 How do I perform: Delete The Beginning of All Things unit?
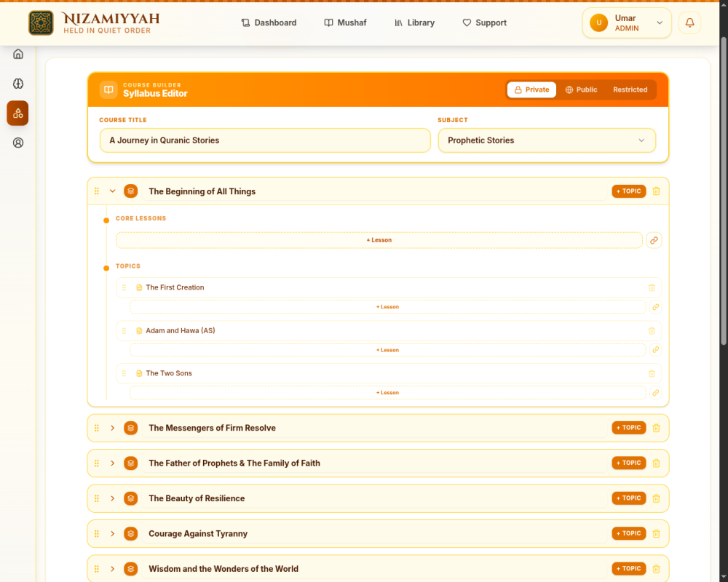[656, 191]
